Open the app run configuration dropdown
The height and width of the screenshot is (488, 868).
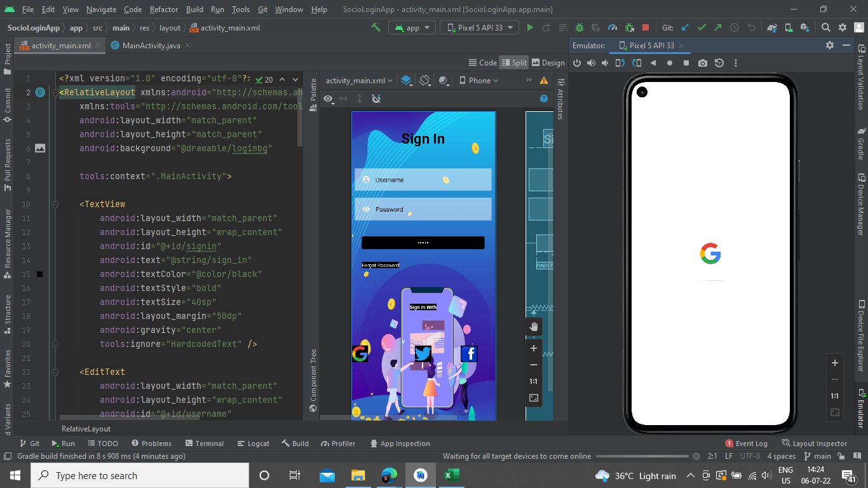coord(412,28)
